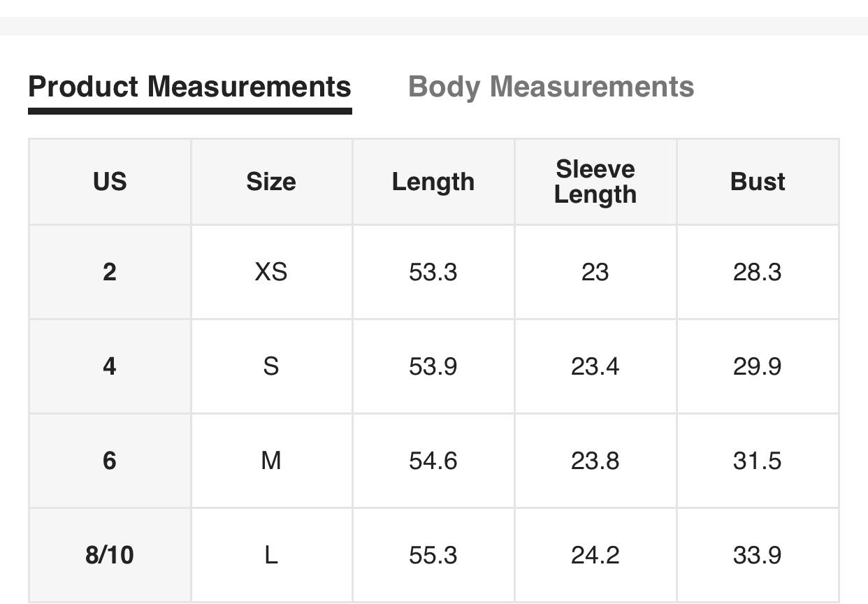868x604 pixels.
Task: Select the XS size cell
Action: 271,272
